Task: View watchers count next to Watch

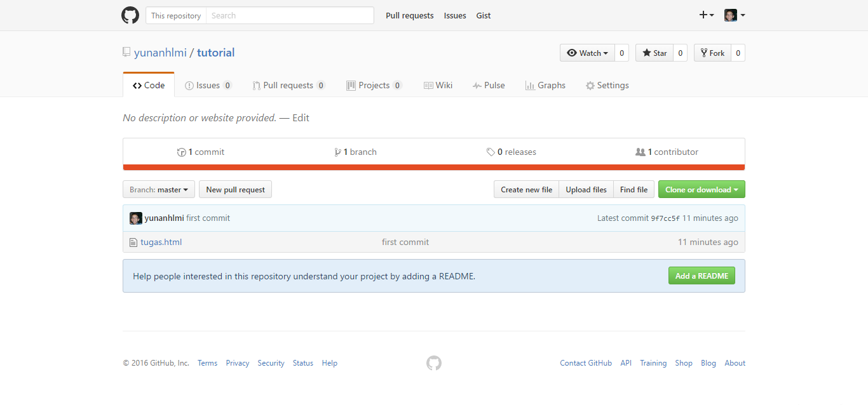Action: tap(621, 53)
